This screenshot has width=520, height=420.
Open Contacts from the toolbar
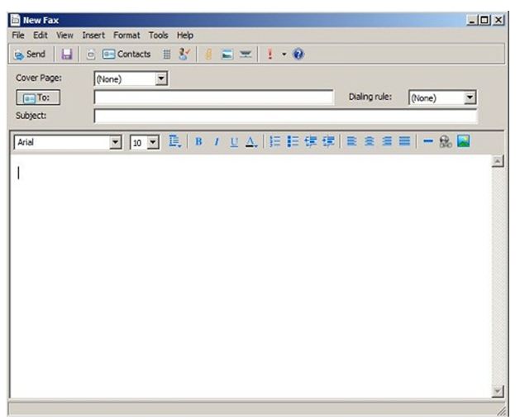click(126, 54)
